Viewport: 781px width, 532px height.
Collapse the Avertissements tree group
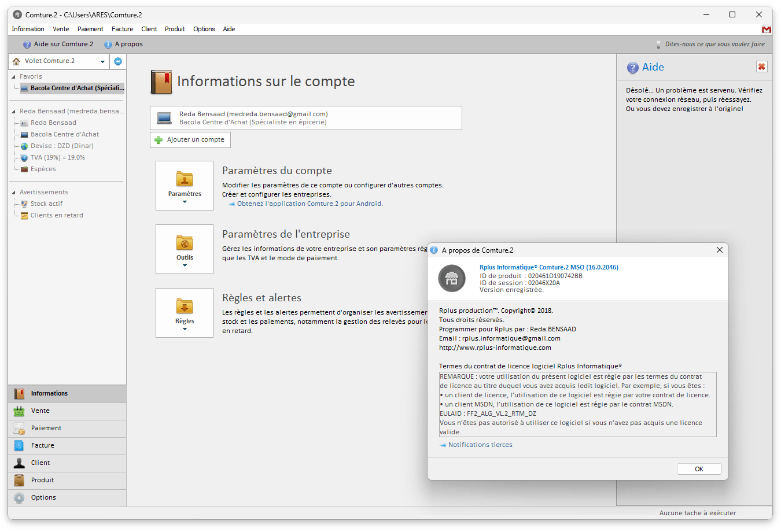[x=14, y=193]
